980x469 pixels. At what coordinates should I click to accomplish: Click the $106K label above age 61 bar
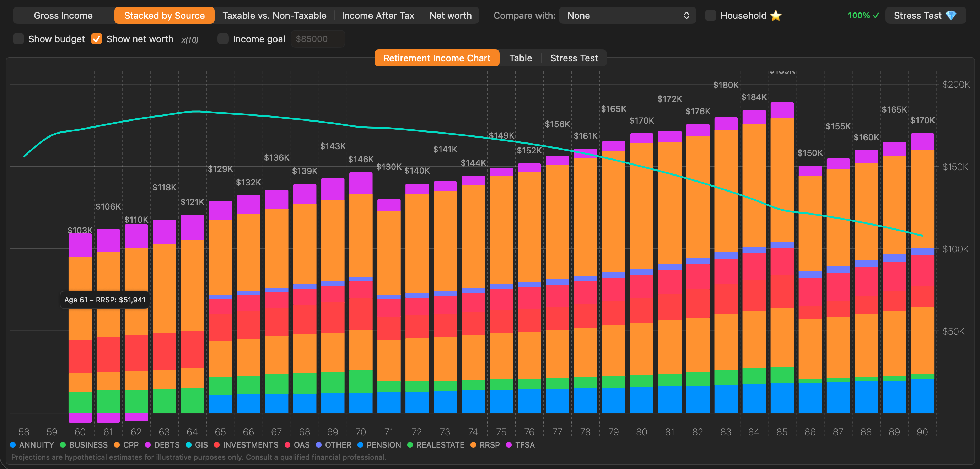click(x=108, y=206)
